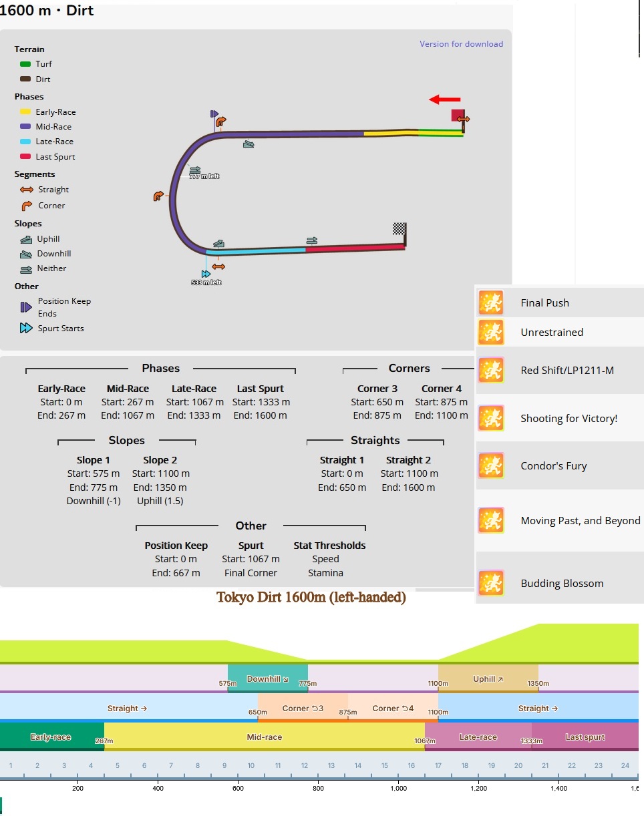The width and height of the screenshot is (644, 816).
Task: Click the corner icon beside the position keep flag
Action: point(222,121)
